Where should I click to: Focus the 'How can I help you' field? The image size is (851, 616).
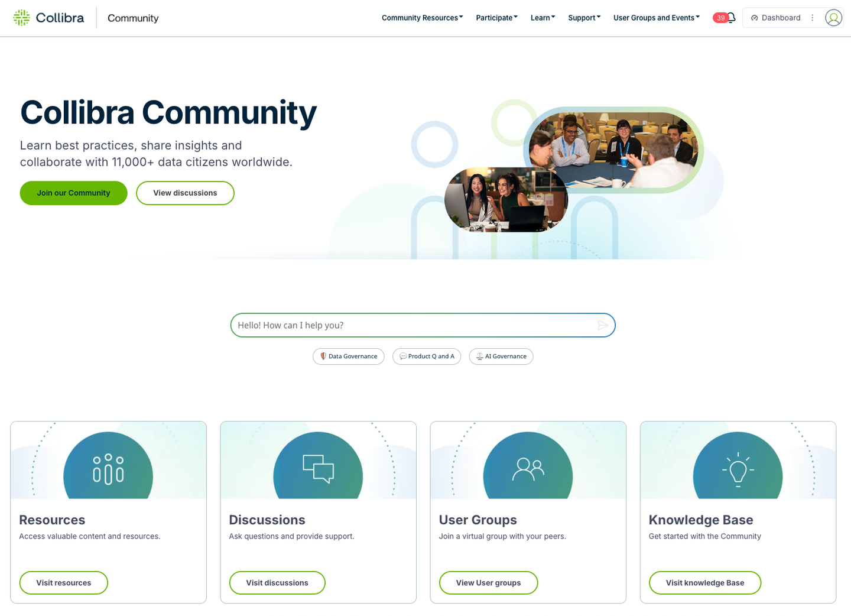click(x=414, y=325)
